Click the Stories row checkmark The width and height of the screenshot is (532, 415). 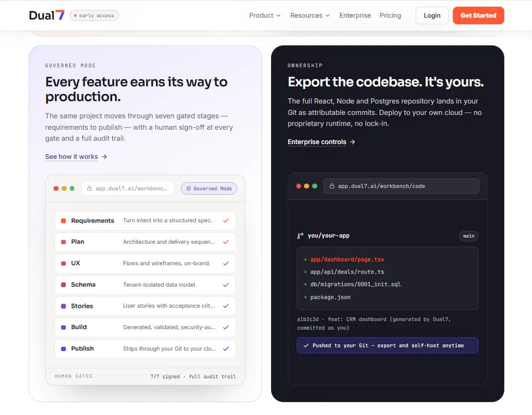[x=226, y=306]
